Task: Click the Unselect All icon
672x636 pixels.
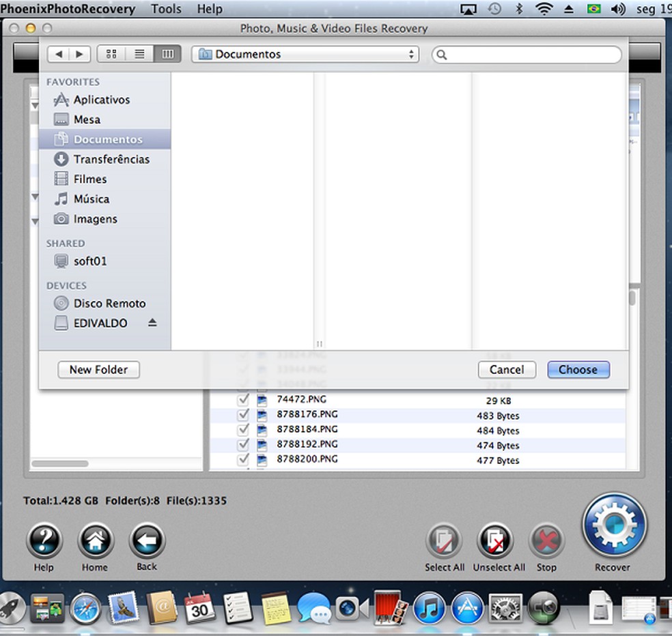Action: pyautogui.click(x=495, y=540)
